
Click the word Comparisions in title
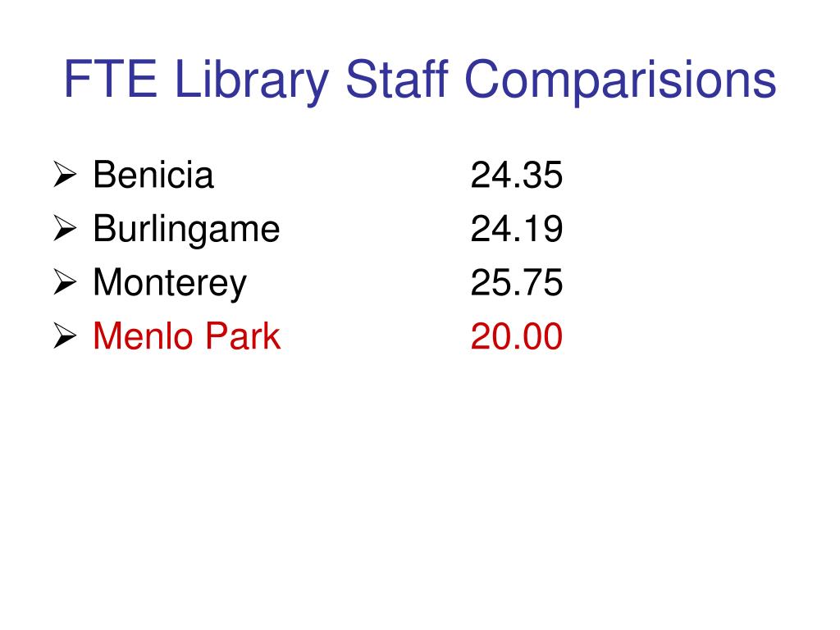click(x=621, y=81)
